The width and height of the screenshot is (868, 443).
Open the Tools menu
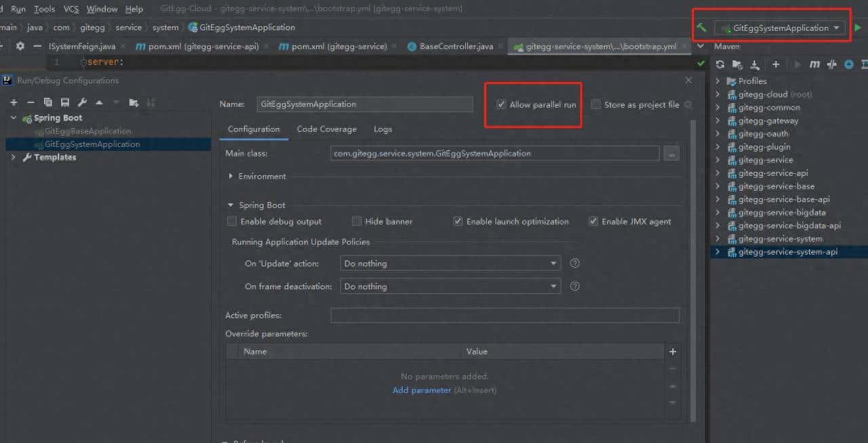pyautogui.click(x=44, y=9)
